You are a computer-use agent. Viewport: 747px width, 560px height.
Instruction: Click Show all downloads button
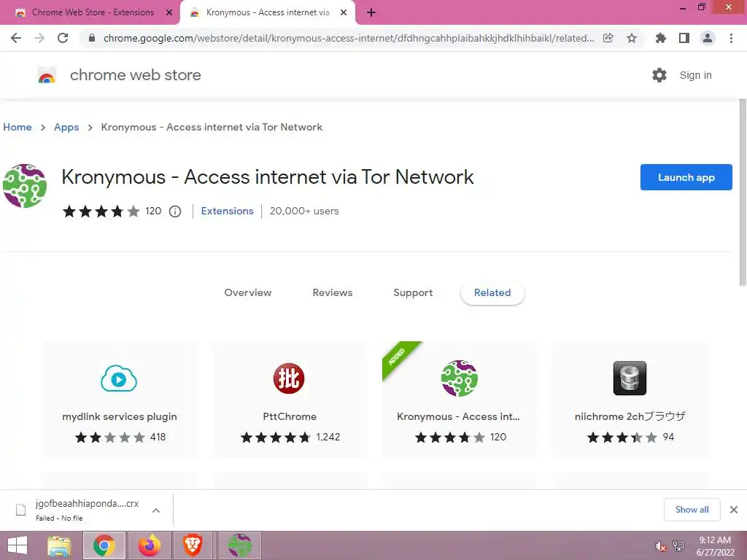692,510
